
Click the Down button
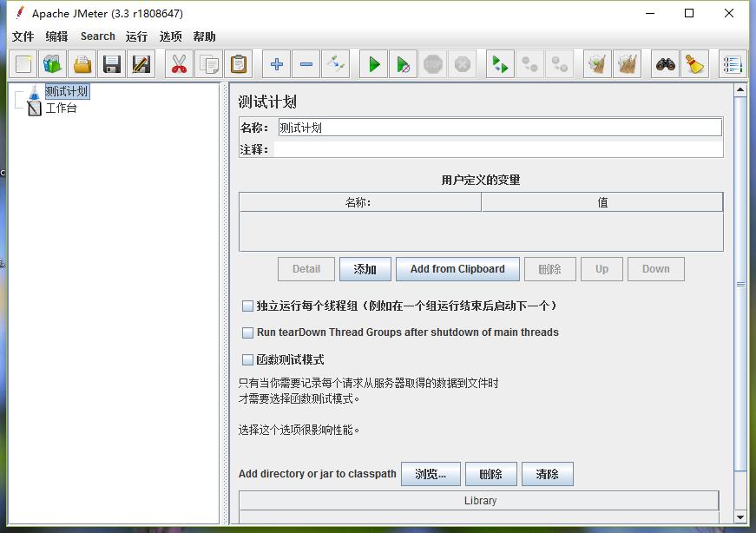click(655, 269)
